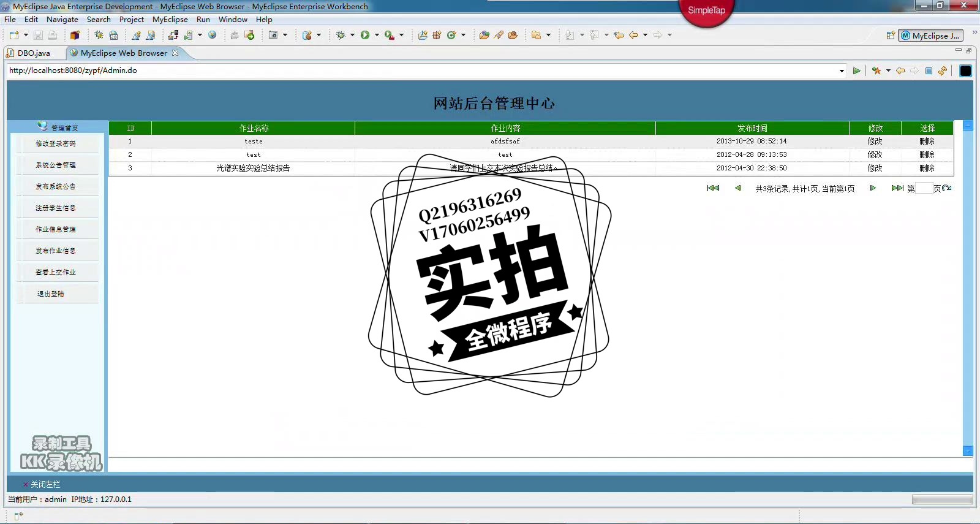The image size is (980, 524).
Task: Click the Run External Tools icon
Action: click(x=389, y=35)
